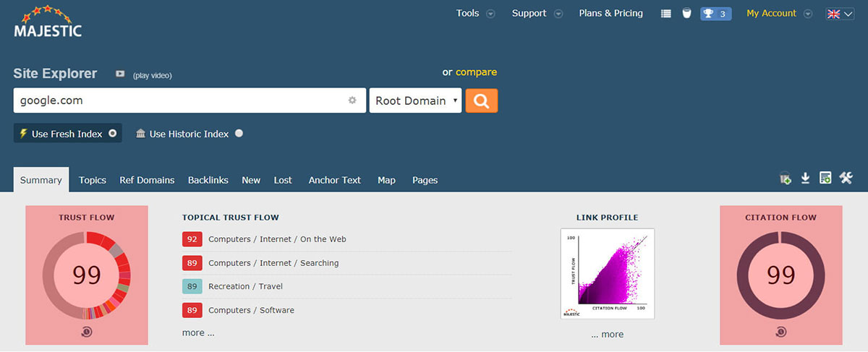Select Use Historic Index radio
868x352 pixels.
click(239, 134)
